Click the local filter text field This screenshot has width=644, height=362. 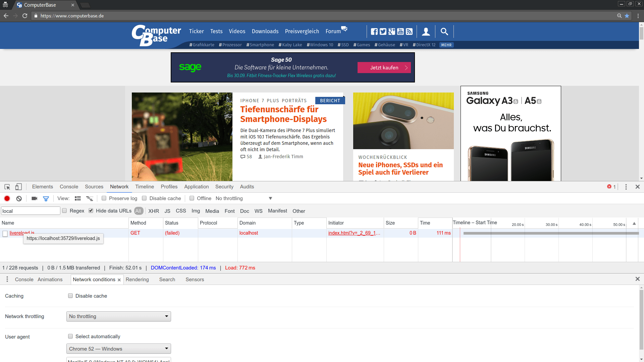pyautogui.click(x=30, y=211)
